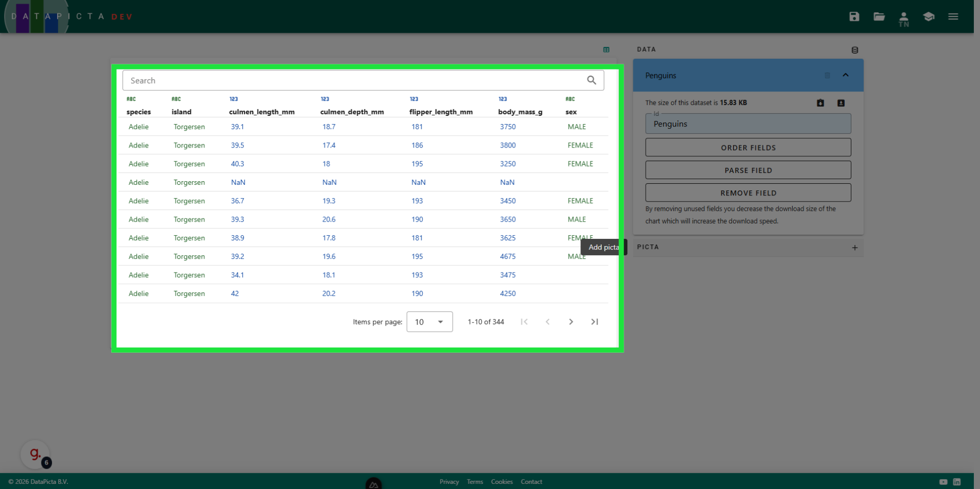The width and height of the screenshot is (980, 489).
Task: Go to the next page of results
Action: point(571,322)
